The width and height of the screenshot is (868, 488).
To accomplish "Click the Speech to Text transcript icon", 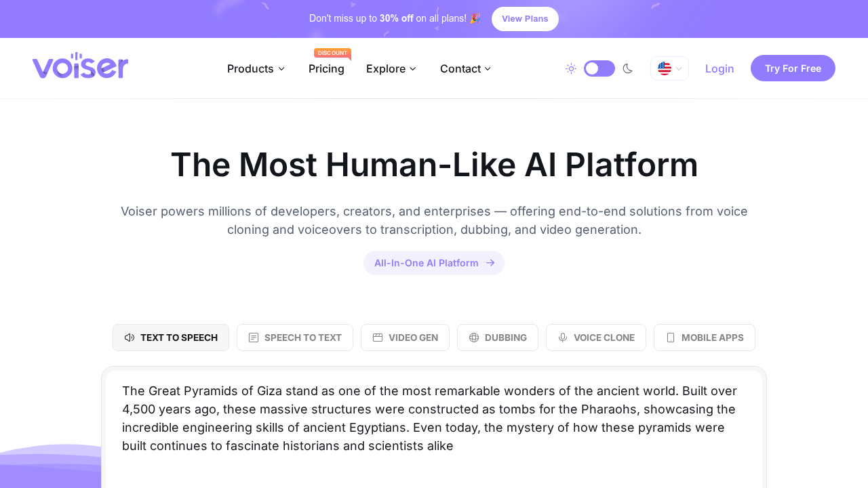I will (254, 337).
